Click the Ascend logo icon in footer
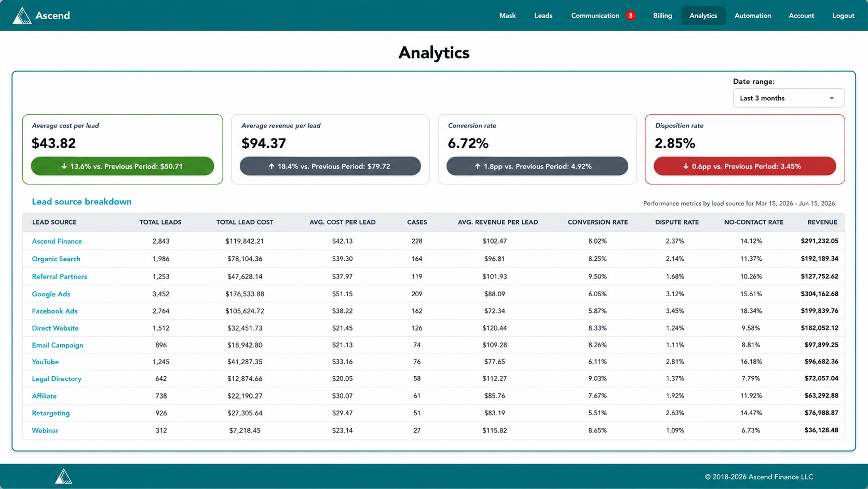The height and width of the screenshot is (489, 868). (x=63, y=476)
